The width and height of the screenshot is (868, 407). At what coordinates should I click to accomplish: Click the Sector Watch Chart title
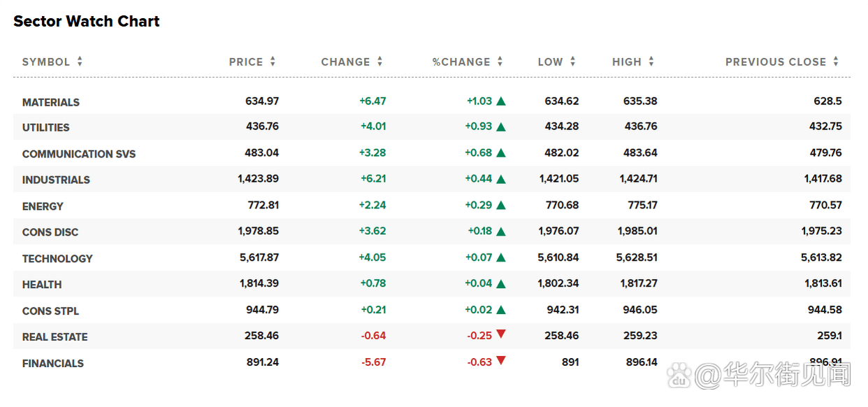(87, 22)
